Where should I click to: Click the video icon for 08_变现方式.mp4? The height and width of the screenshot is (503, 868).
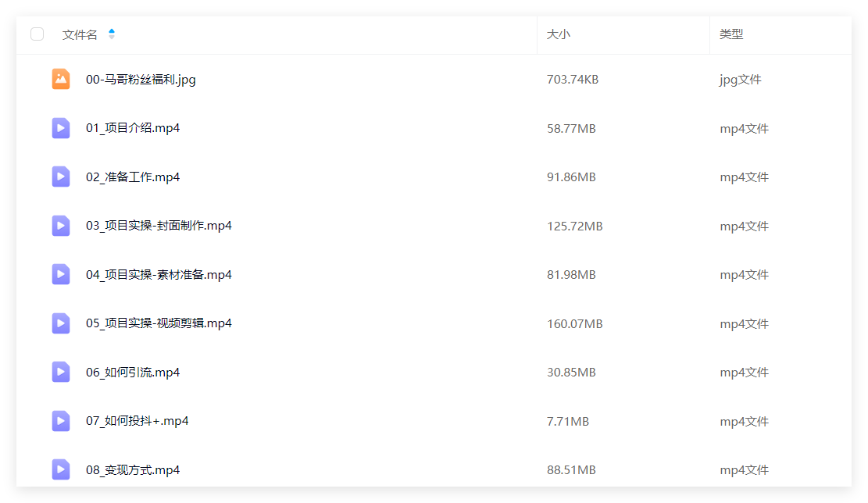(61, 469)
